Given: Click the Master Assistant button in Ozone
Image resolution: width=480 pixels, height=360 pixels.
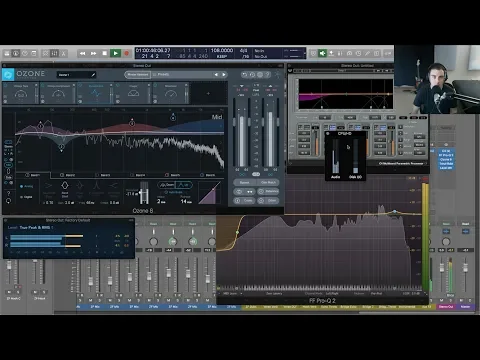Looking at the screenshot, I should point(137,75).
